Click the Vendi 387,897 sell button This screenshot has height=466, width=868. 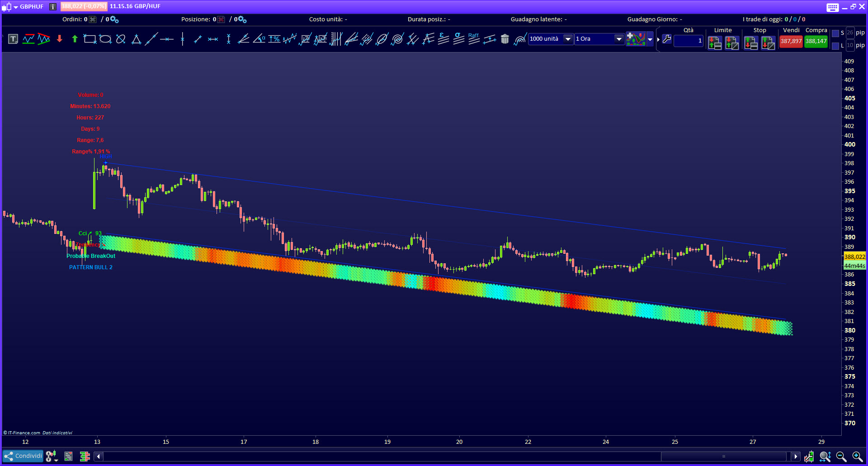pyautogui.click(x=791, y=41)
